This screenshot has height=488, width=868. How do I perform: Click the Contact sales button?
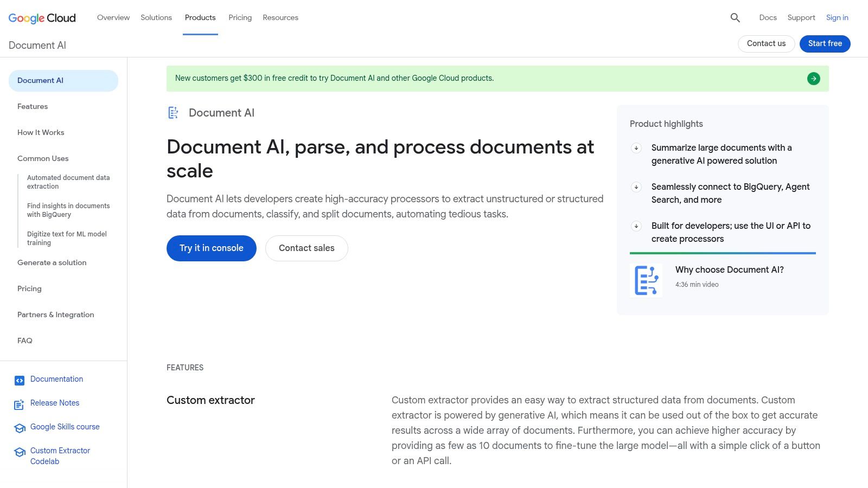[307, 248]
